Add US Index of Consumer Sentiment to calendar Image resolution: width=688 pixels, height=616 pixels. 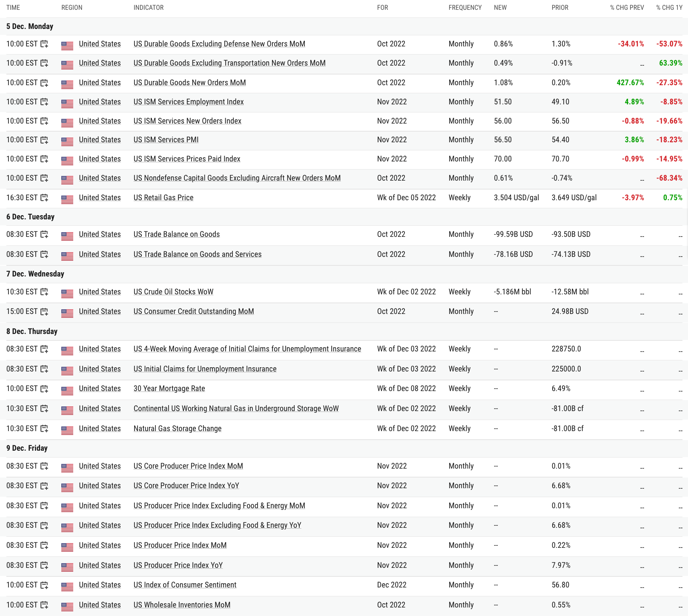(x=44, y=585)
